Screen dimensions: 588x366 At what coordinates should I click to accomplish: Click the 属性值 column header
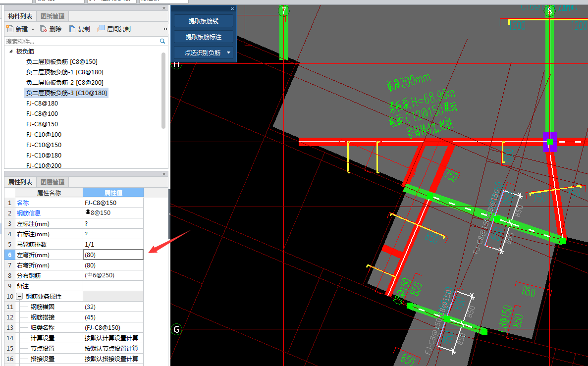(113, 193)
